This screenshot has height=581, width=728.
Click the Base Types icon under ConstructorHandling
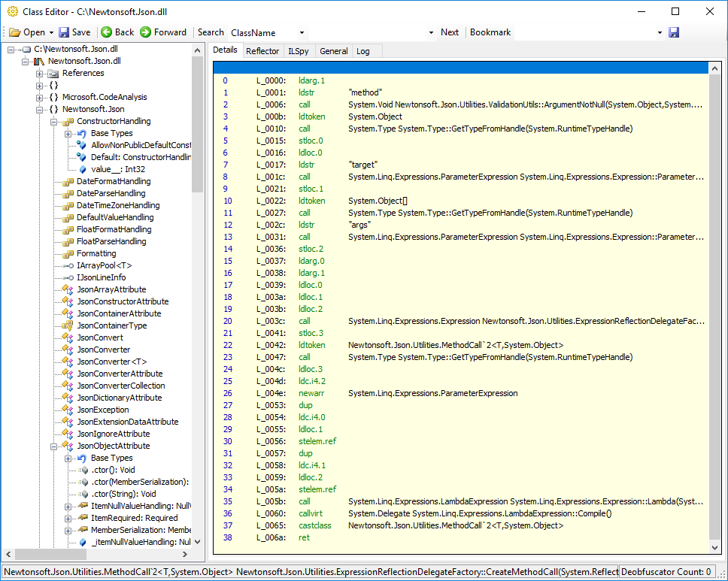point(82,134)
